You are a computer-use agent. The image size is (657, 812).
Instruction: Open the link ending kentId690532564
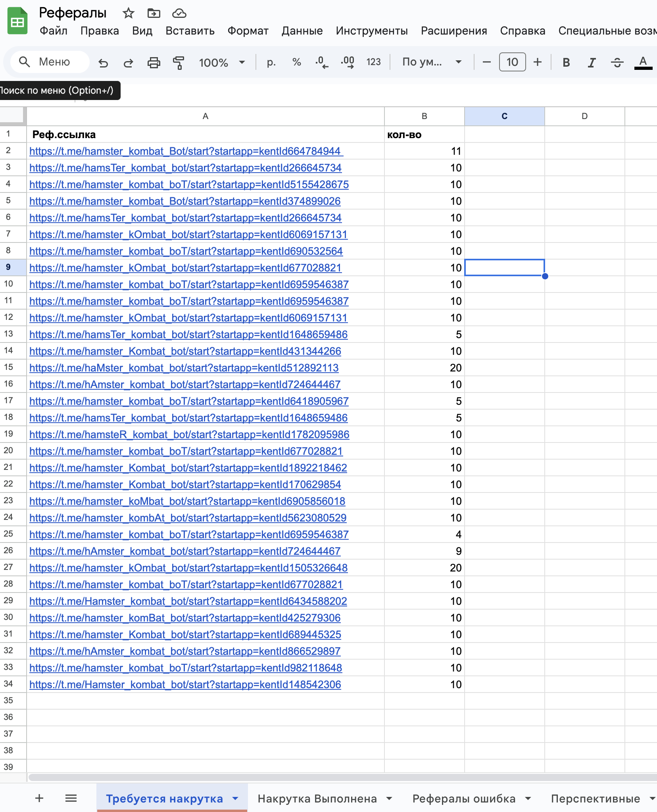tap(186, 251)
